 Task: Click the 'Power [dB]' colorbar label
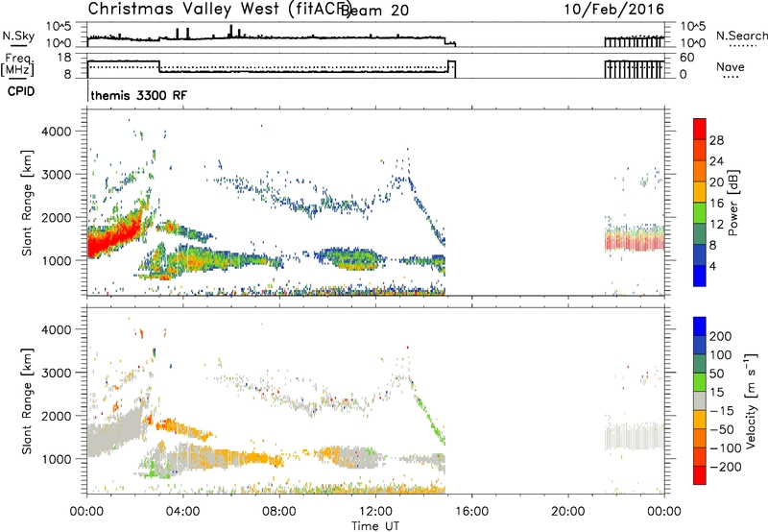point(733,203)
